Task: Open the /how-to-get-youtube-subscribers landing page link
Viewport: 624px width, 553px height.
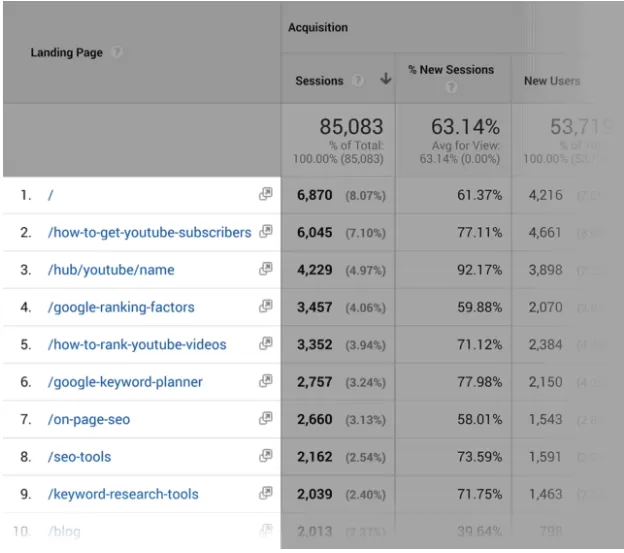Action: click(150, 232)
